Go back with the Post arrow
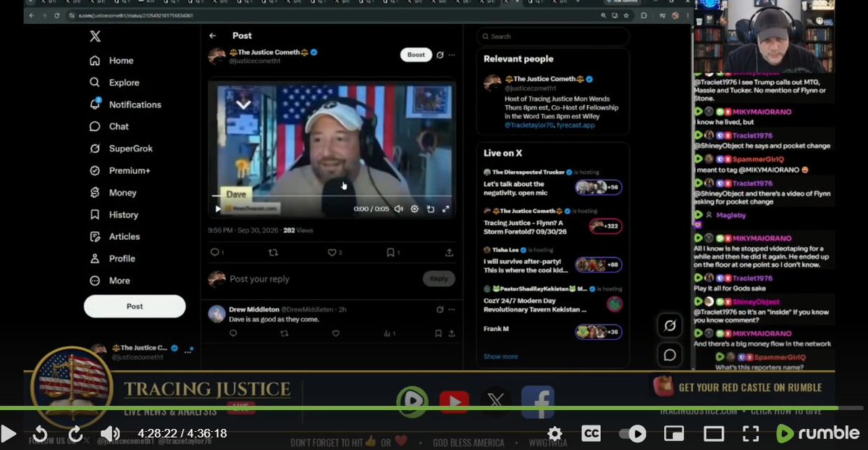Viewport: 868px width, 450px height. tap(213, 36)
